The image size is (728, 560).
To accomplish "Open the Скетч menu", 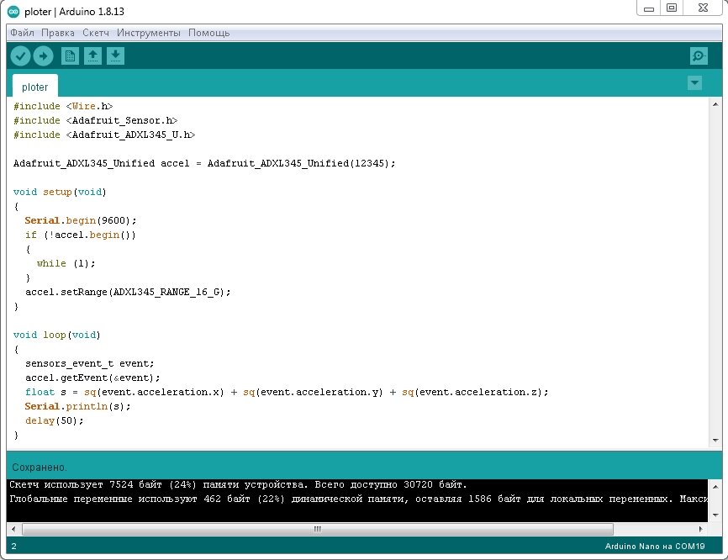I will coord(96,33).
